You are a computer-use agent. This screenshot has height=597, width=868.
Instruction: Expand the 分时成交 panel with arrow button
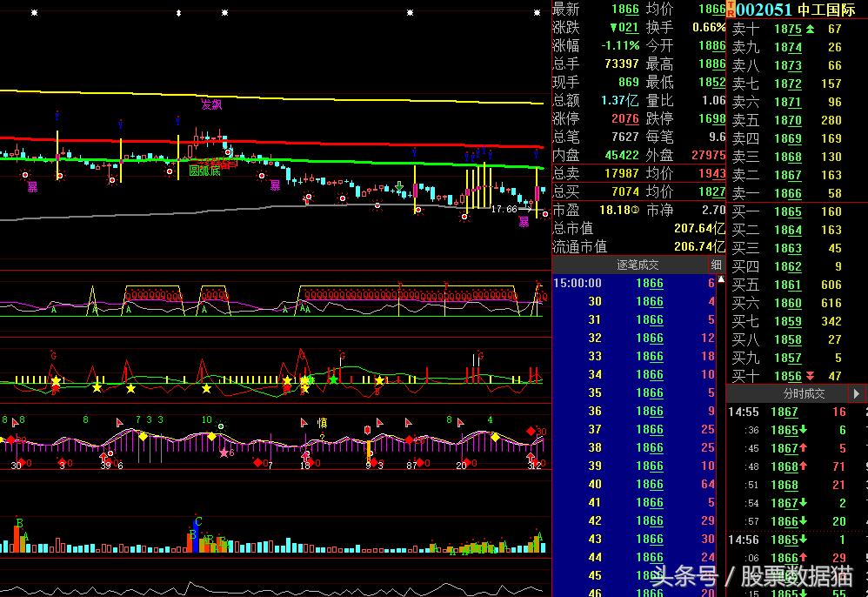coord(858,394)
